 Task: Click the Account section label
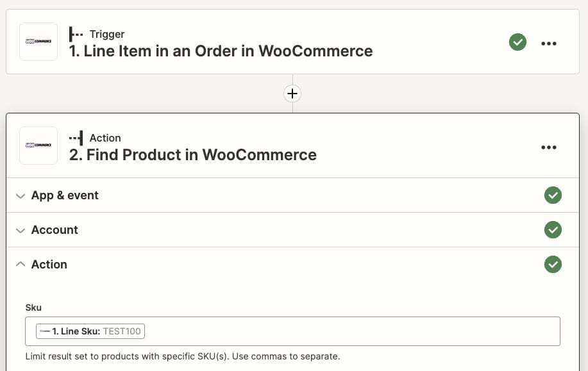[x=55, y=230]
